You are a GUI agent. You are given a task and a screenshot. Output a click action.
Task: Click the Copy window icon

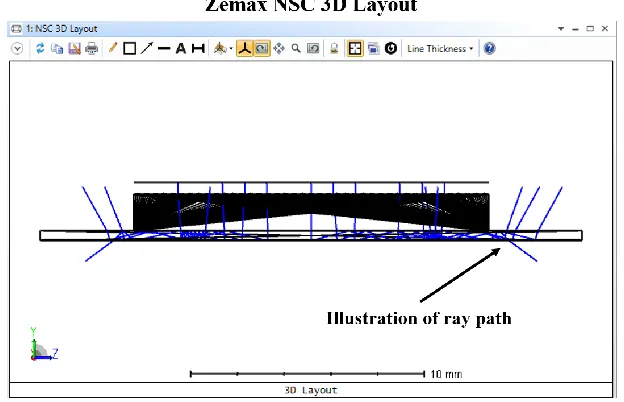57,49
